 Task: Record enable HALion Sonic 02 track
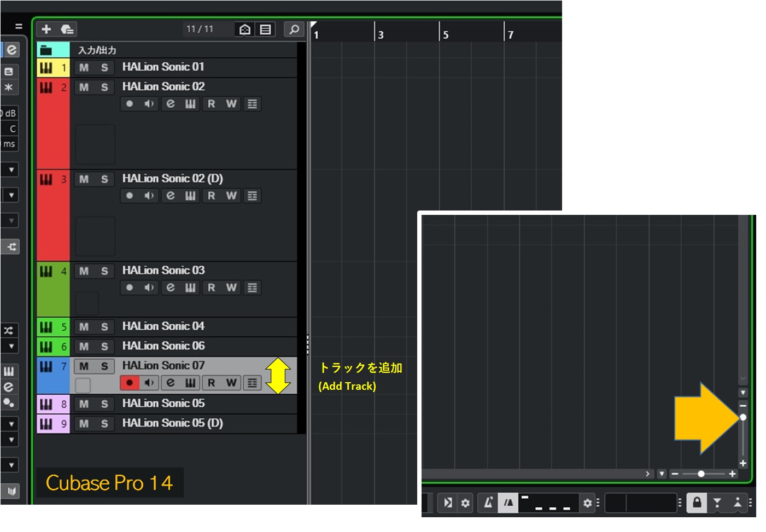[130, 104]
